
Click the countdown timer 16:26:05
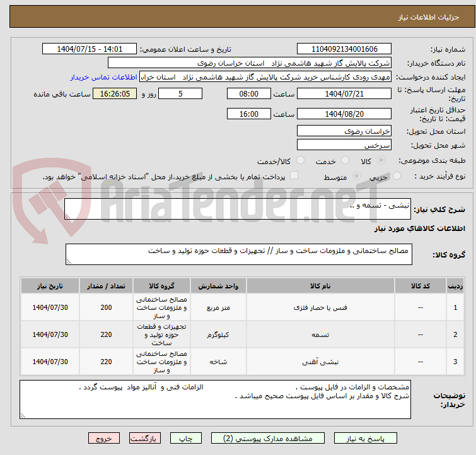115,93
